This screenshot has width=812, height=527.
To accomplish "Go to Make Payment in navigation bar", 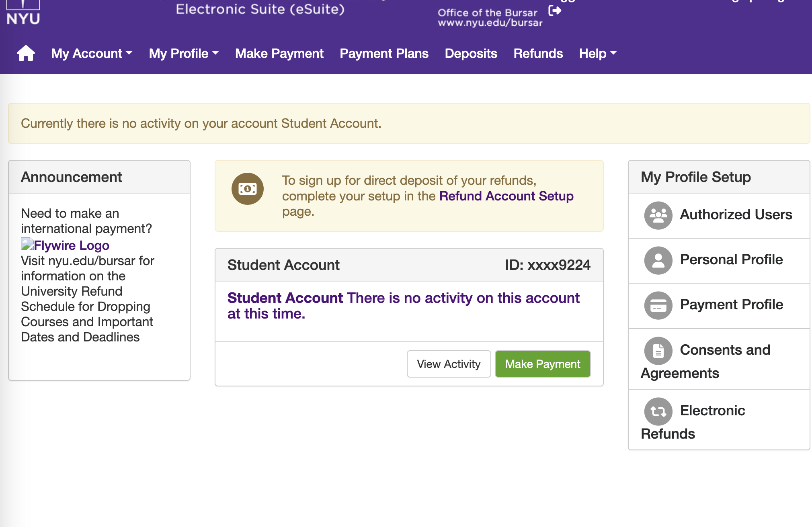I will pyautogui.click(x=279, y=53).
